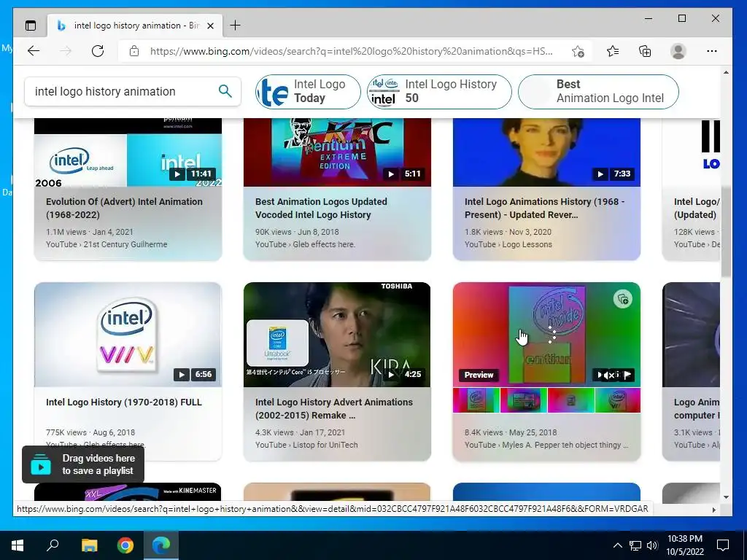Open the Favorites list icon
The image size is (747, 560).
coord(613,51)
